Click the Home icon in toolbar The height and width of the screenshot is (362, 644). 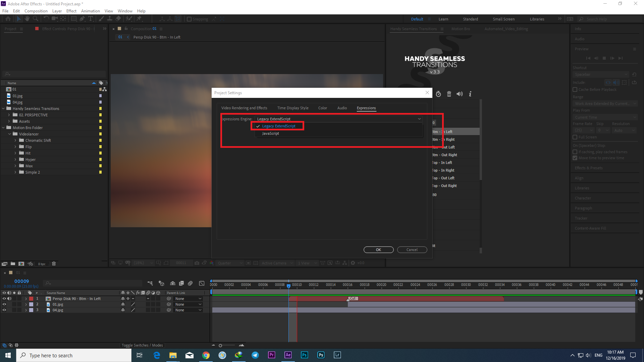pyautogui.click(x=8, y=19)
